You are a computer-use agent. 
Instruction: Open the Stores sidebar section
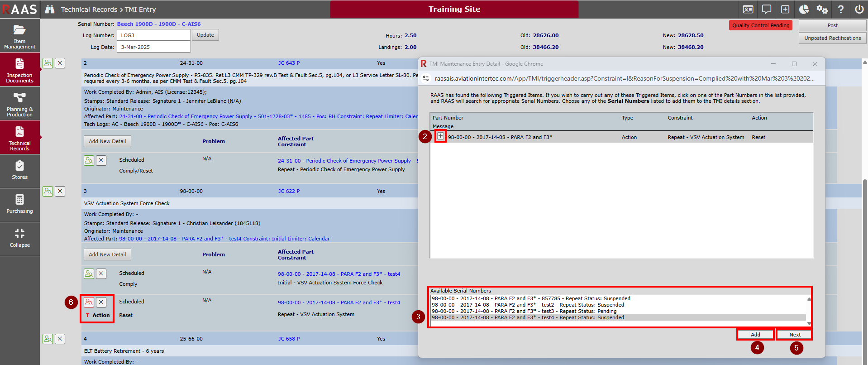tap(19, 171)
